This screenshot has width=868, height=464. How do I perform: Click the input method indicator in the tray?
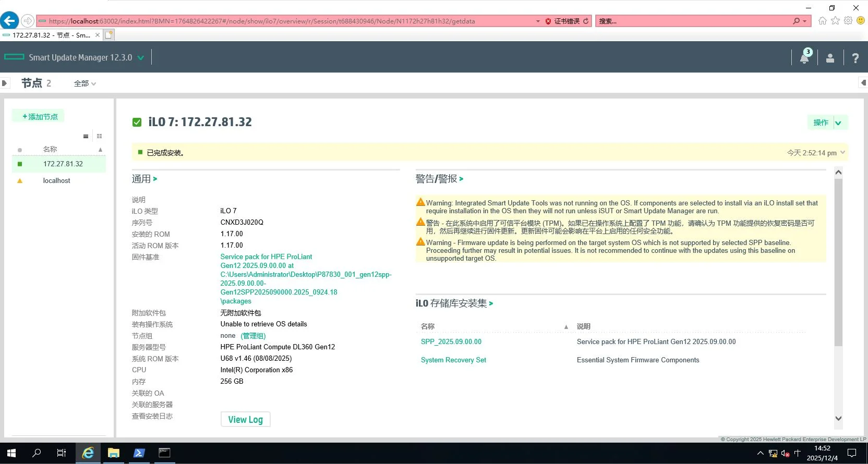[x=797, y=454]
